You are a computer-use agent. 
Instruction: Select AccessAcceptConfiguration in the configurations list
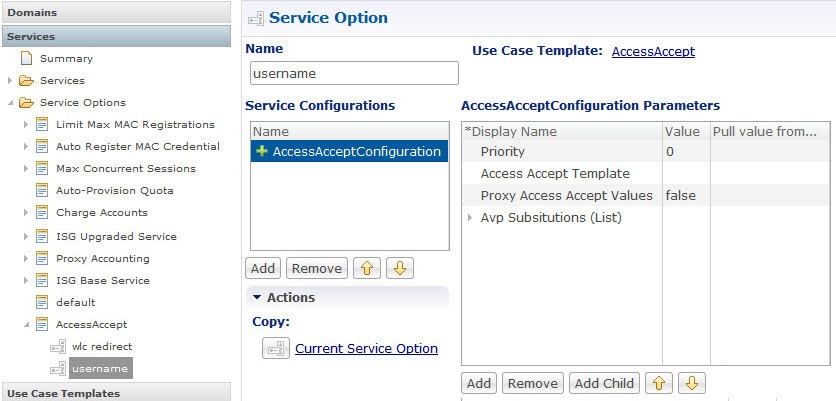click(x=349, y=151)
